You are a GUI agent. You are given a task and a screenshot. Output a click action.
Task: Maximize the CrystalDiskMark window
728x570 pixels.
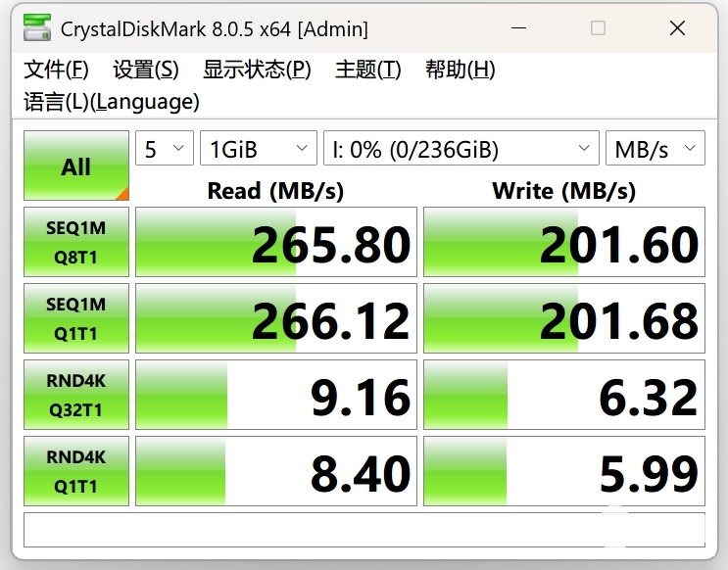click(598, 28)
